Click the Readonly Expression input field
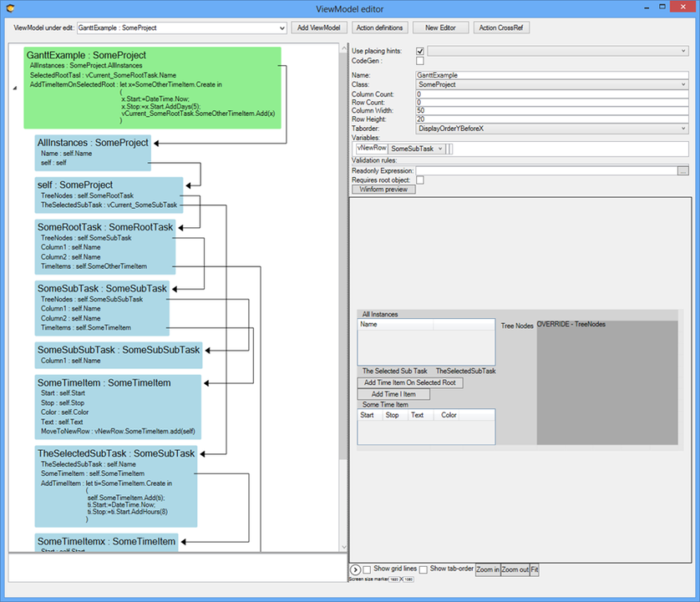Screen dimensions: 700x602 tap(547, 171)
